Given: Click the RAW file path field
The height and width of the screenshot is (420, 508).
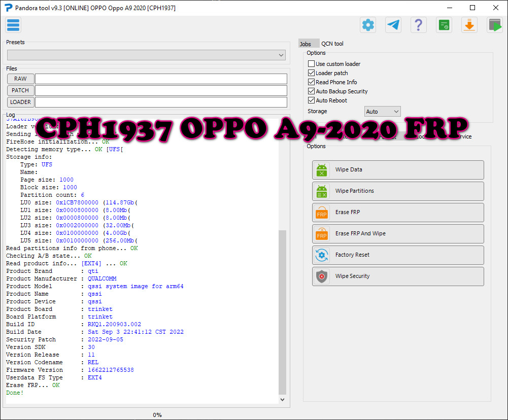Looking at the screenshot, I should tap(162, 79).
